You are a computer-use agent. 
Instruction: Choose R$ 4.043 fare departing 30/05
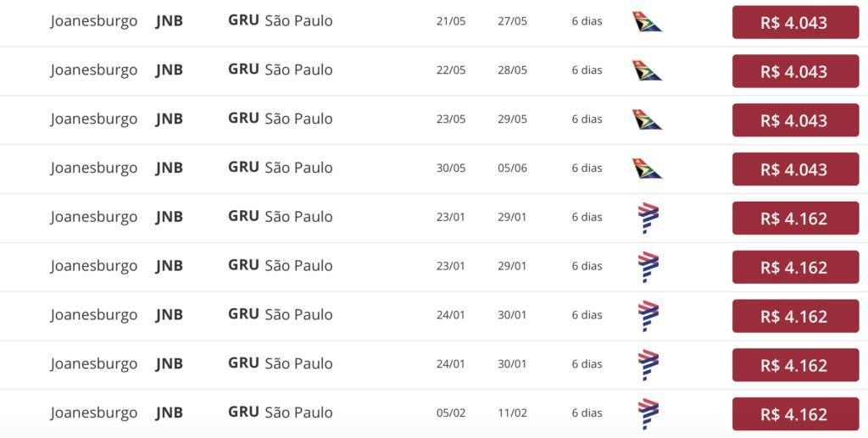(795, 169)
